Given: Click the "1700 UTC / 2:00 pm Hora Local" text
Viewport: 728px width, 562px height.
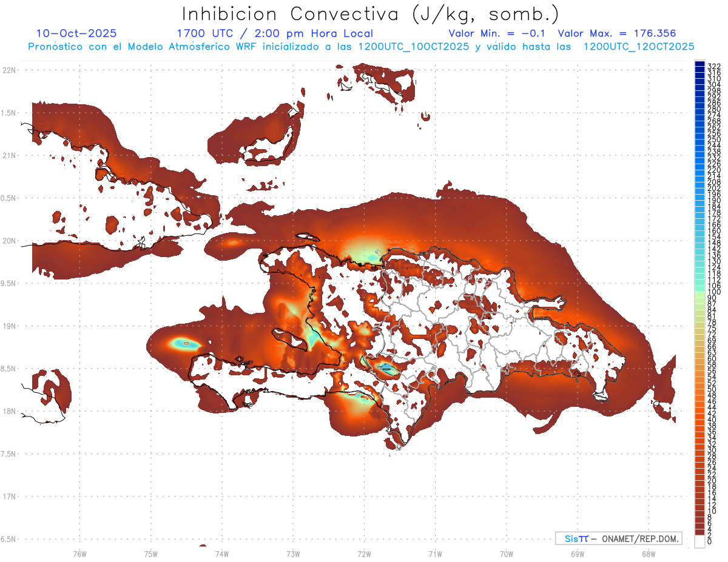Looking at the screenshot, I should (275, 33).
